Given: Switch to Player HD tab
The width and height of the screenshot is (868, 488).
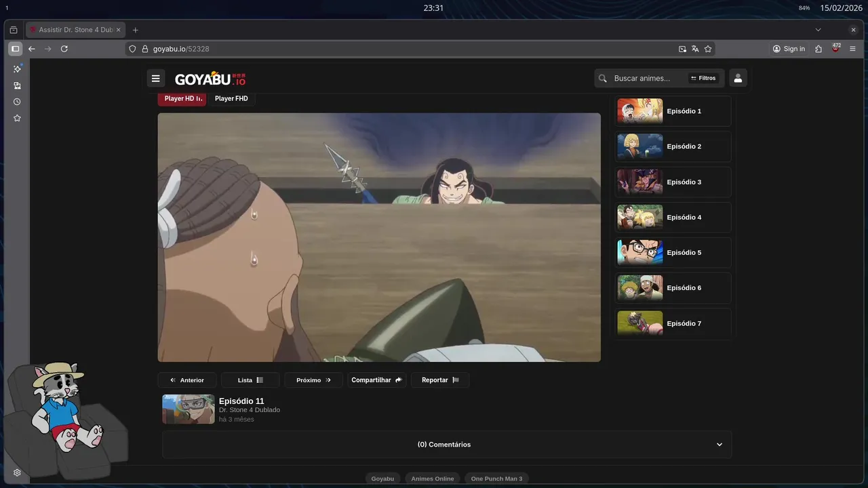Looking at the screenshot, I should (x=182, y=98).
